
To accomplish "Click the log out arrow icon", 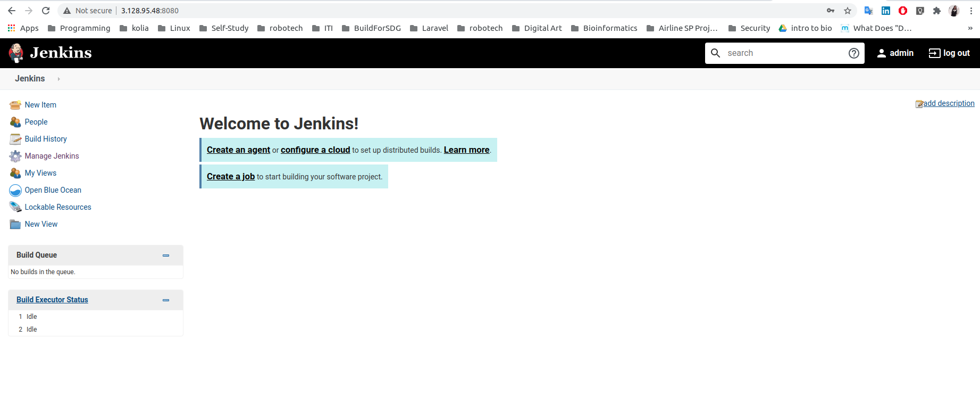I will point(934,53).
